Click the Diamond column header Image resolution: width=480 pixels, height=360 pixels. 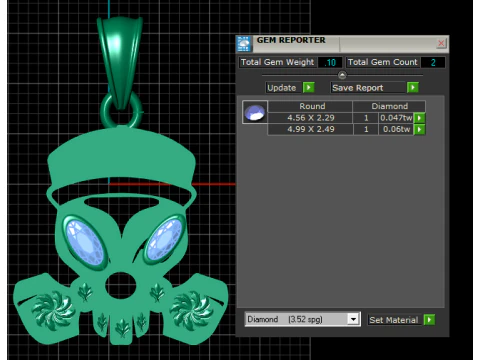(389, 106)
